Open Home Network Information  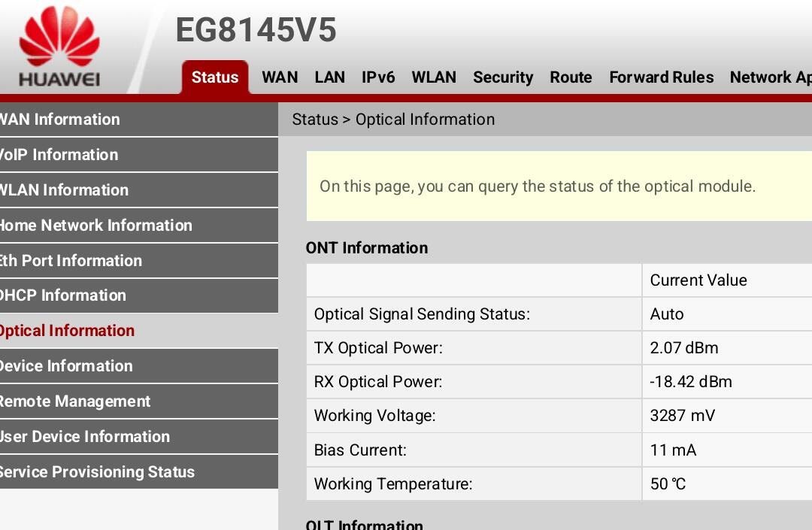pyautogui.click(x=95, y=226)
